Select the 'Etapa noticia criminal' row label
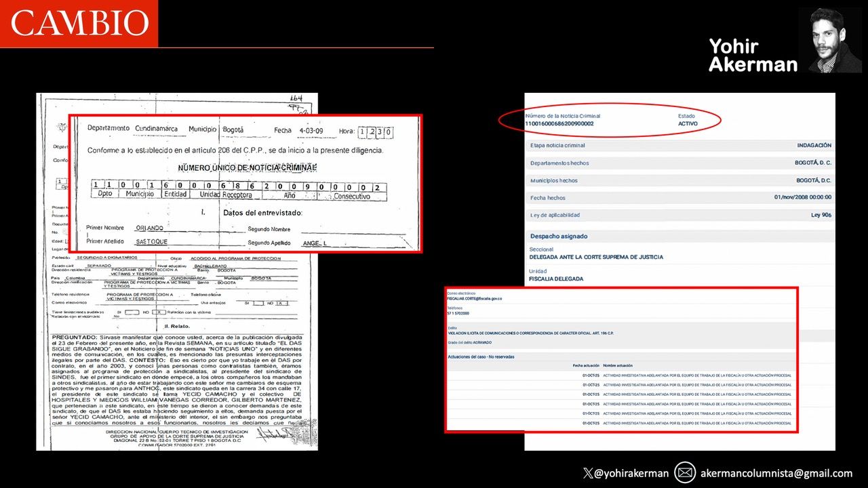Image resolution: width=868 pixels, height=488 pixels. click(557, 146)
